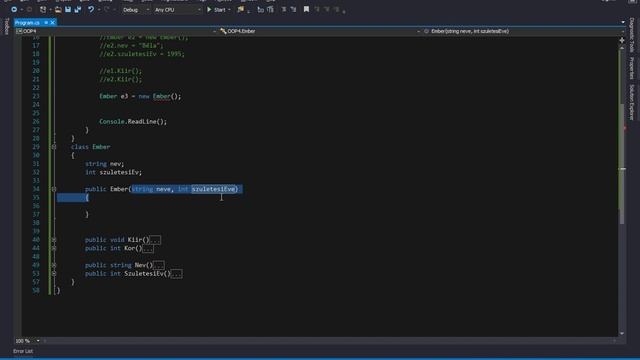Click the uncomment lines icon

point(270,9)
